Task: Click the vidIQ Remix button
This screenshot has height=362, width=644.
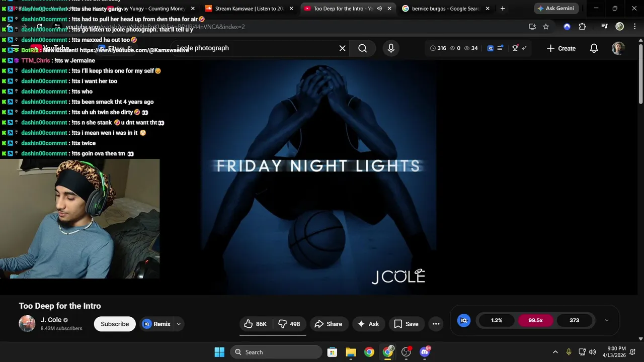Action: tap(156, 324)
